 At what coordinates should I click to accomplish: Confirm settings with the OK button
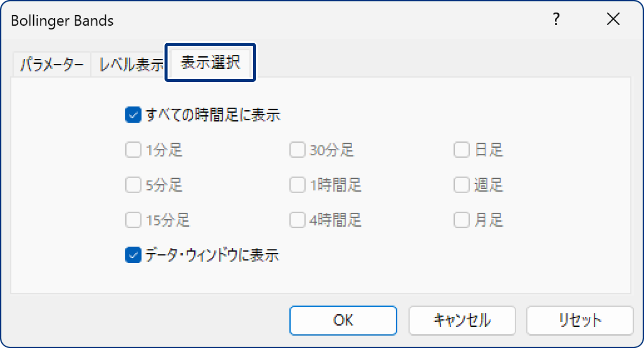pyautogui.click(x=343, y=320)
